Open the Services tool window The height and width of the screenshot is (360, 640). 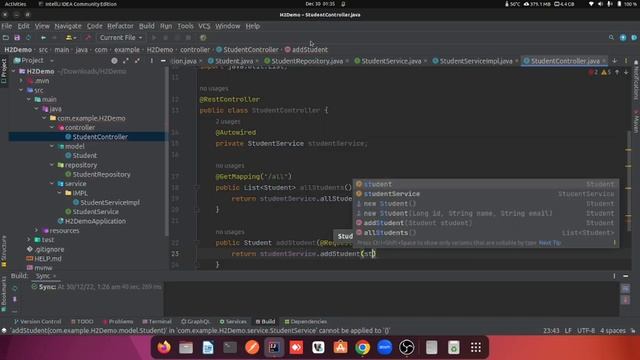tap(233, 322)
